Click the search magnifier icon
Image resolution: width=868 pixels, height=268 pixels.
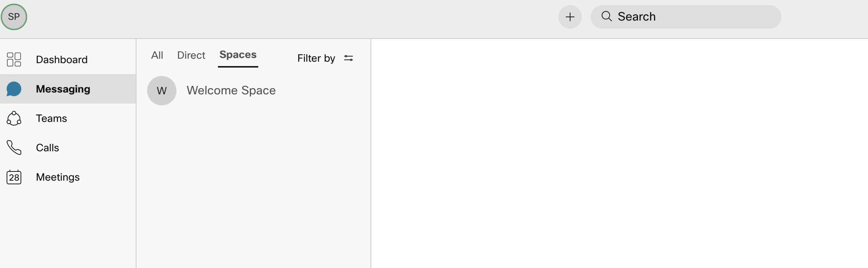606,17
